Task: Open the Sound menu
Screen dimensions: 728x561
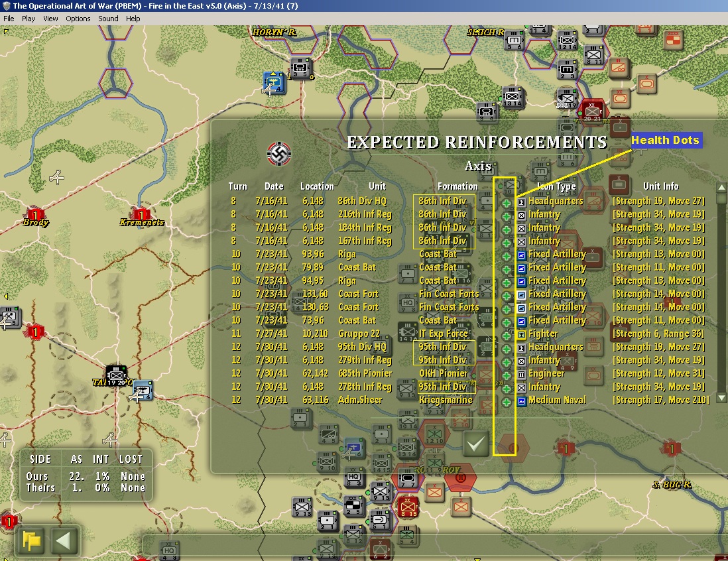Action: 108,19
